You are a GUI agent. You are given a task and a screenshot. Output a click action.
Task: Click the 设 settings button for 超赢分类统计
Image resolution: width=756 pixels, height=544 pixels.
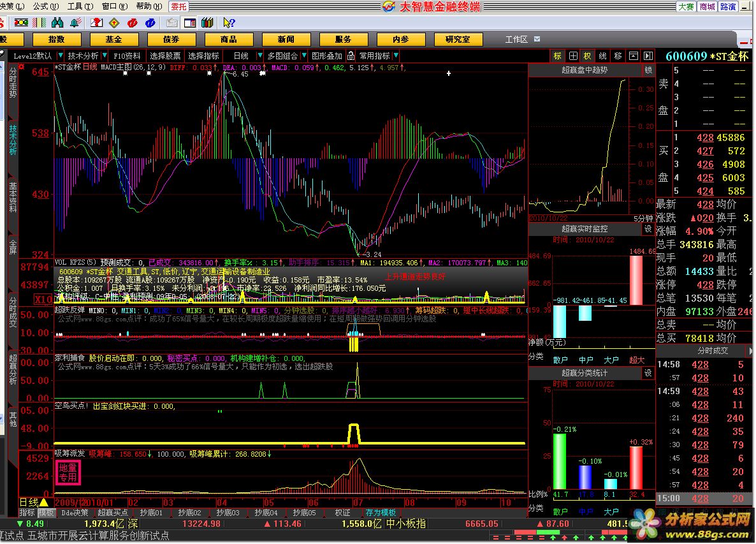coord(648,373)
